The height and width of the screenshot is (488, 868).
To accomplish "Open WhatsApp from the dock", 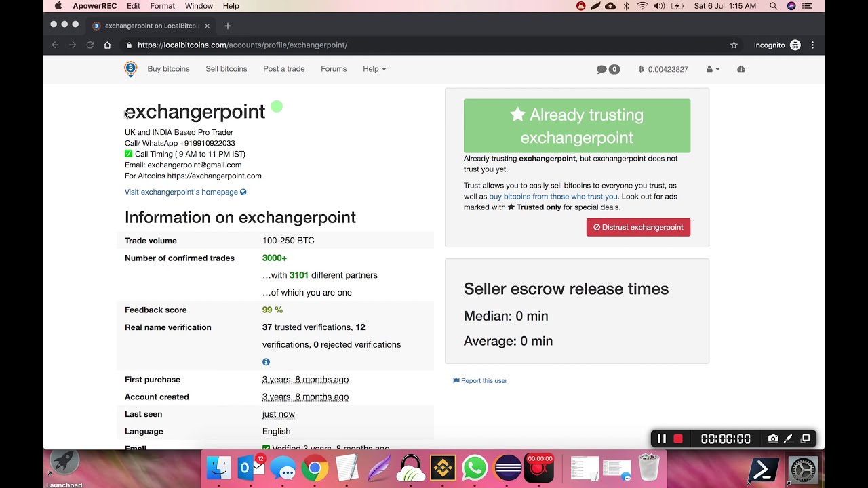I will (x=475, y=468).
